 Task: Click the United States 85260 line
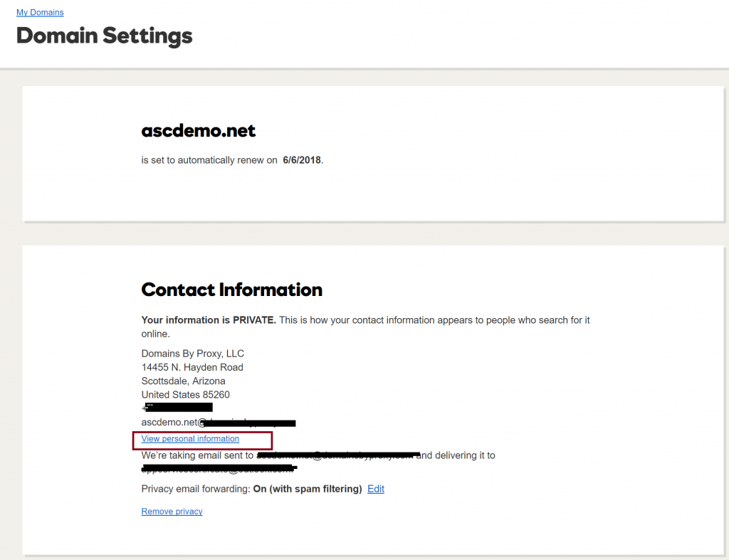(x=185, y=394)
